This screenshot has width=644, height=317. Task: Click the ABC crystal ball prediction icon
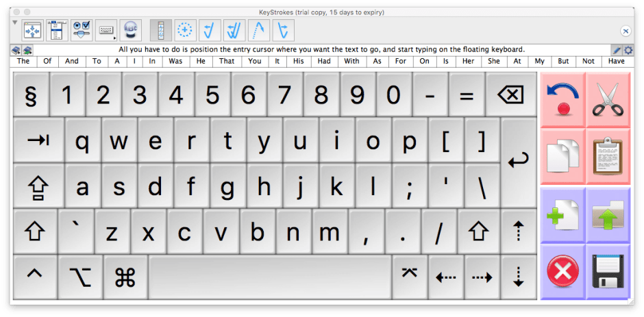[130, 30]
